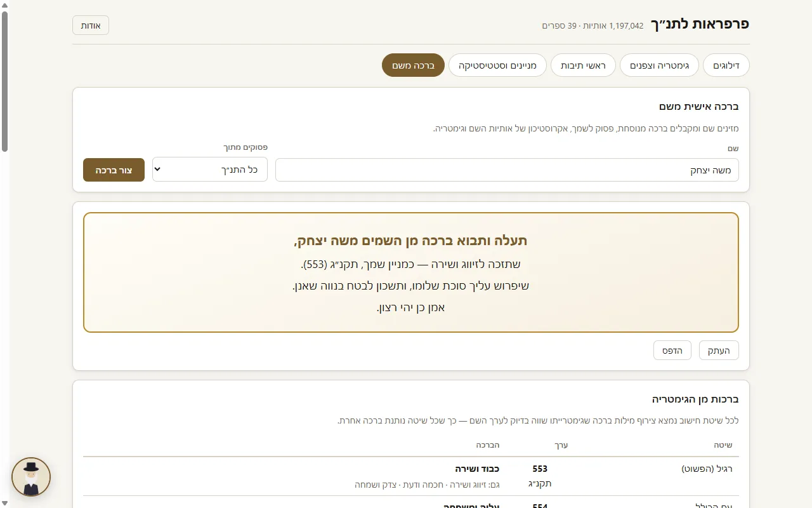Switch to the גימטריה וצפנים tab

pyautogui.click(x=659, y=65)
